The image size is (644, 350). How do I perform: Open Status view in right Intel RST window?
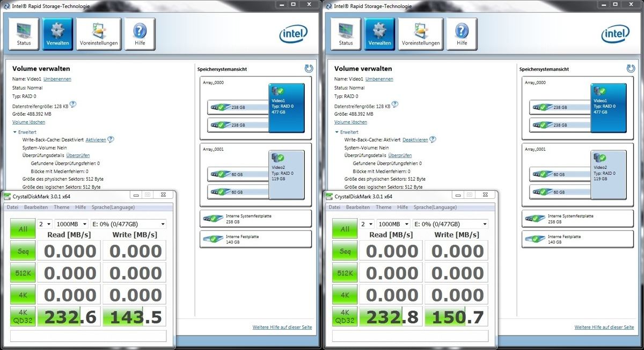pyautogui.click(x=346, y=34)
